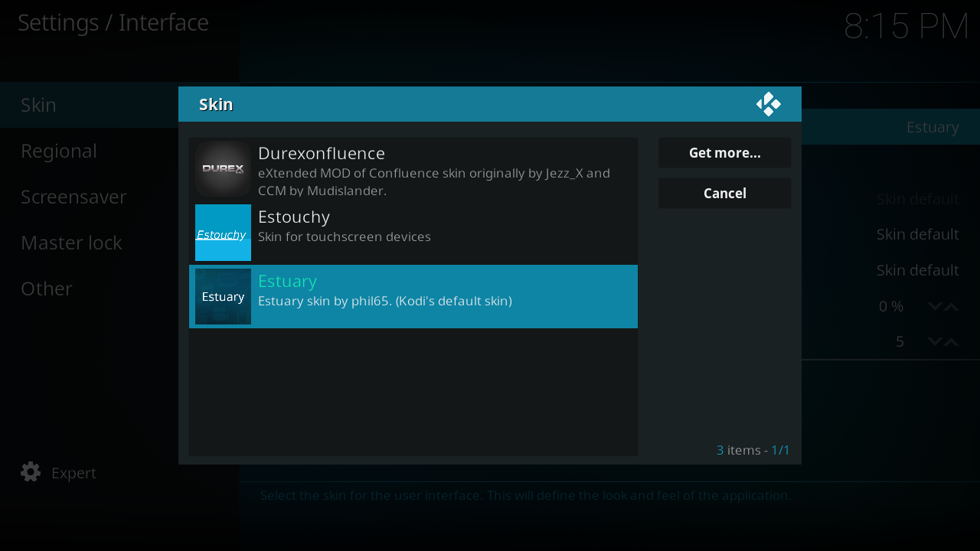Increase the 0 % value with up arrow
This screenshot has height=551, width=980.
point(952,307)
